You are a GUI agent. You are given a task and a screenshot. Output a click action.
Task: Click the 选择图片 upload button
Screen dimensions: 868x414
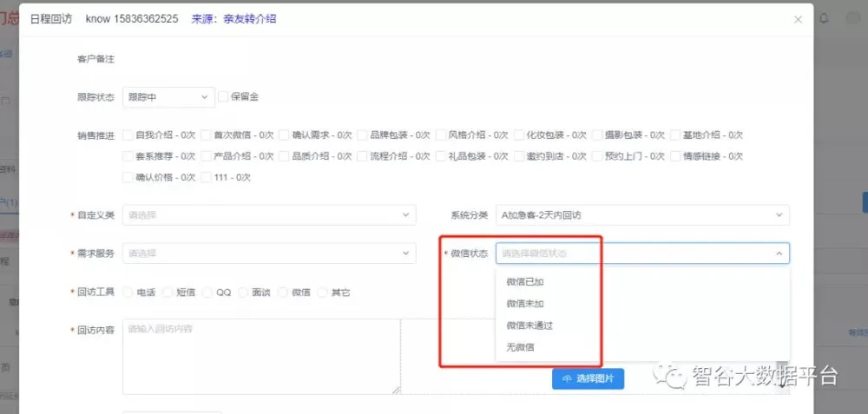588,378
